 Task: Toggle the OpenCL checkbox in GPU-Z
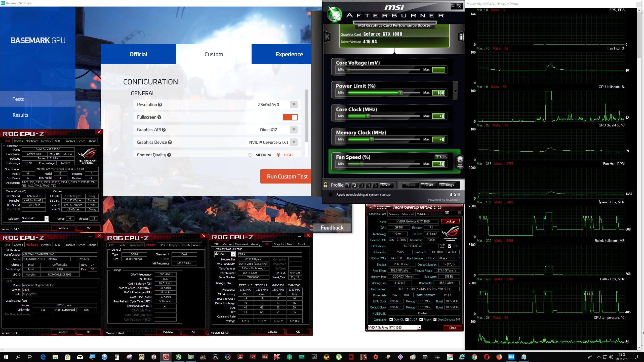tap(391, 320)
